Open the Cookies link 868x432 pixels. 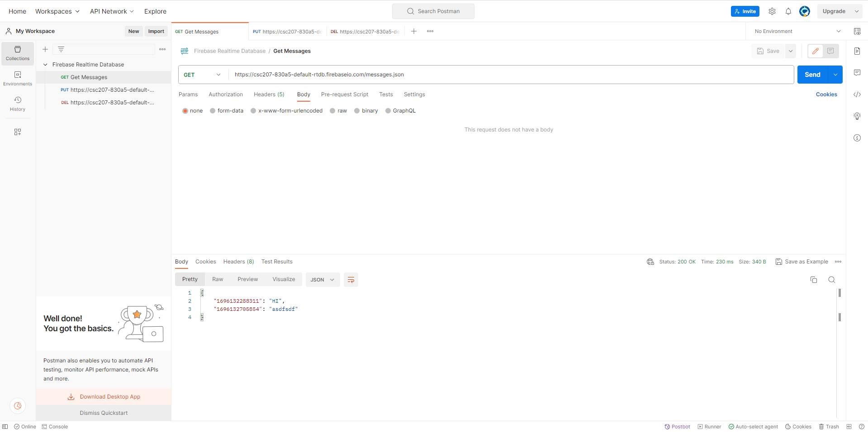click(826, 94)
